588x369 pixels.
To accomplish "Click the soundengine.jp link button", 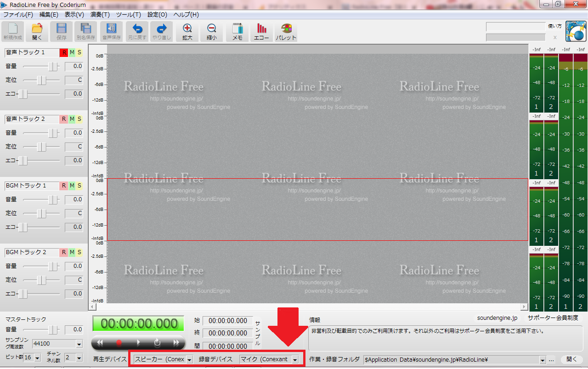I will 498,318.
